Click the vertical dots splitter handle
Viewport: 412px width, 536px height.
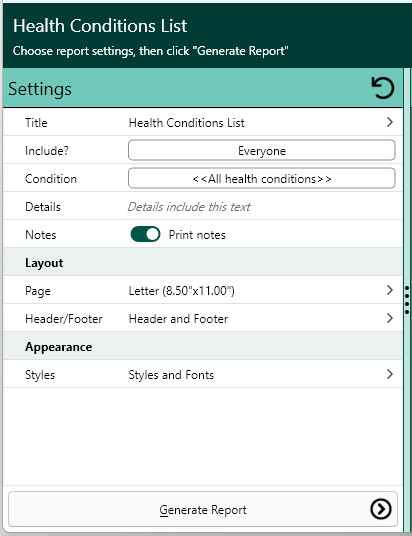coord(407,300)
